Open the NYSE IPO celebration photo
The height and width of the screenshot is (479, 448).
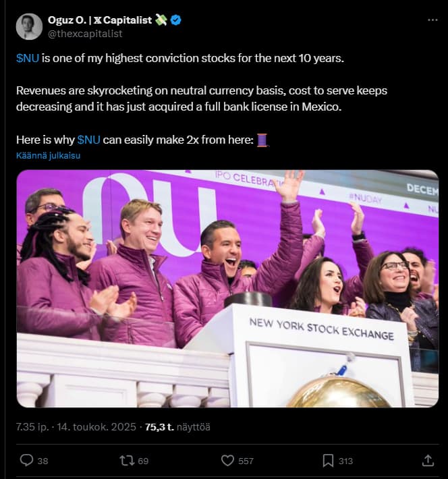(227, 288)
